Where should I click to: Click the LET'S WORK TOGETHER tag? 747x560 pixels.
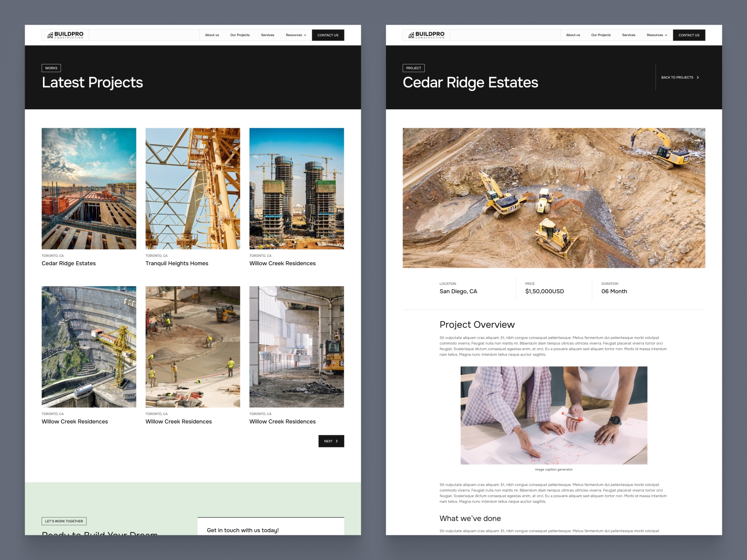(64, 521)
